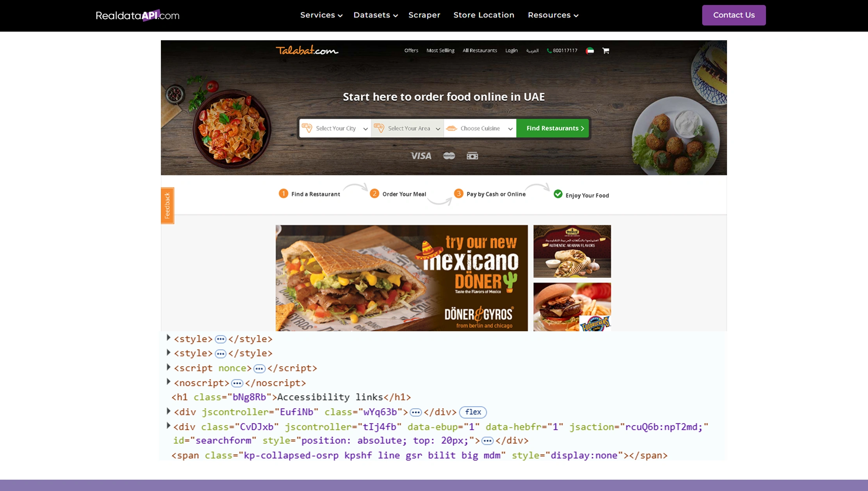This screenshot has height=491, width=868.
Task: Click the cash payment icon
Action: point(472,155)
